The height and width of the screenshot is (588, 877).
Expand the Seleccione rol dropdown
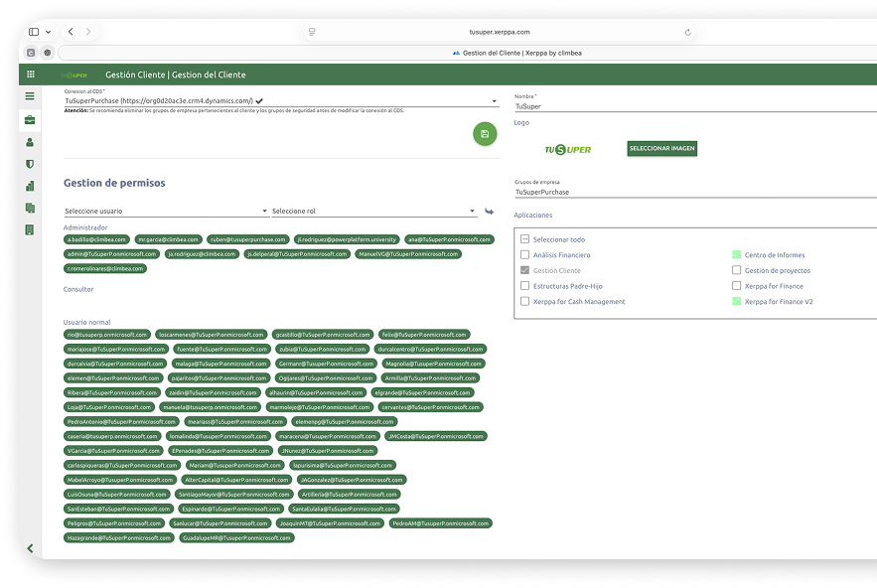pos(373,211)
